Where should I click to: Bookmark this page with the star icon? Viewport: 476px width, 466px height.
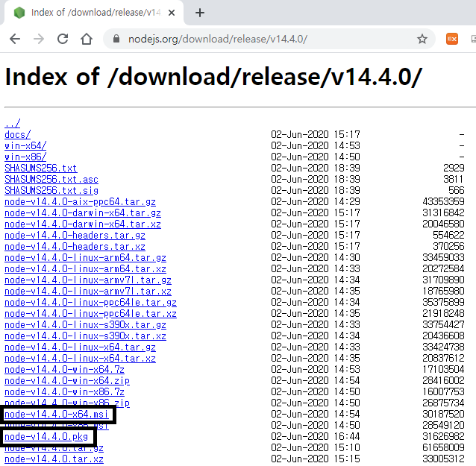click(x=422, y=39)
